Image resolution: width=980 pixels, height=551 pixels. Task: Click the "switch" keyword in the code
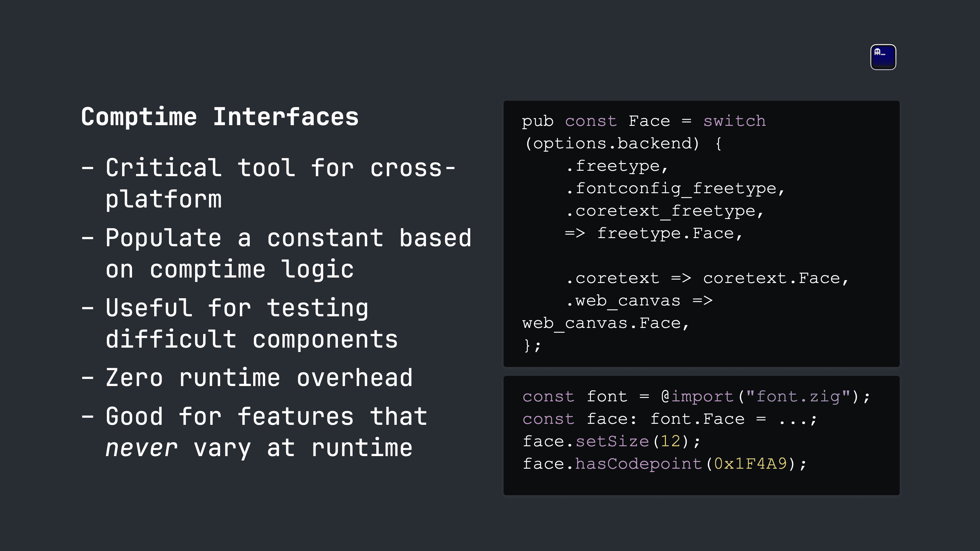pyautogui.click(x=734, y=121)
